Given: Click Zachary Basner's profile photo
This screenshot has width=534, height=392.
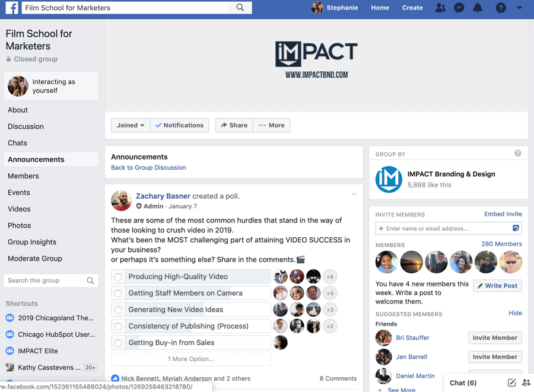Looking at the screenshot, I should pyautogui.click(x=121, y=201).
